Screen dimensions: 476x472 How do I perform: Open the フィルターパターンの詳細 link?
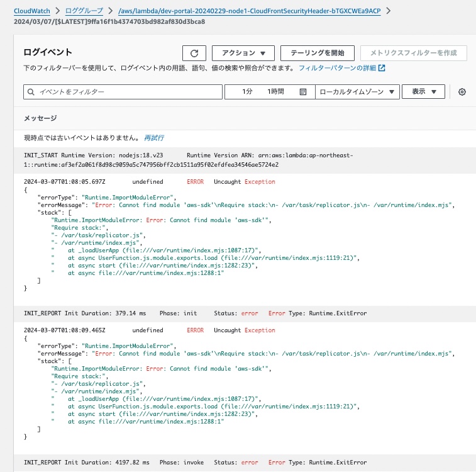337,68
